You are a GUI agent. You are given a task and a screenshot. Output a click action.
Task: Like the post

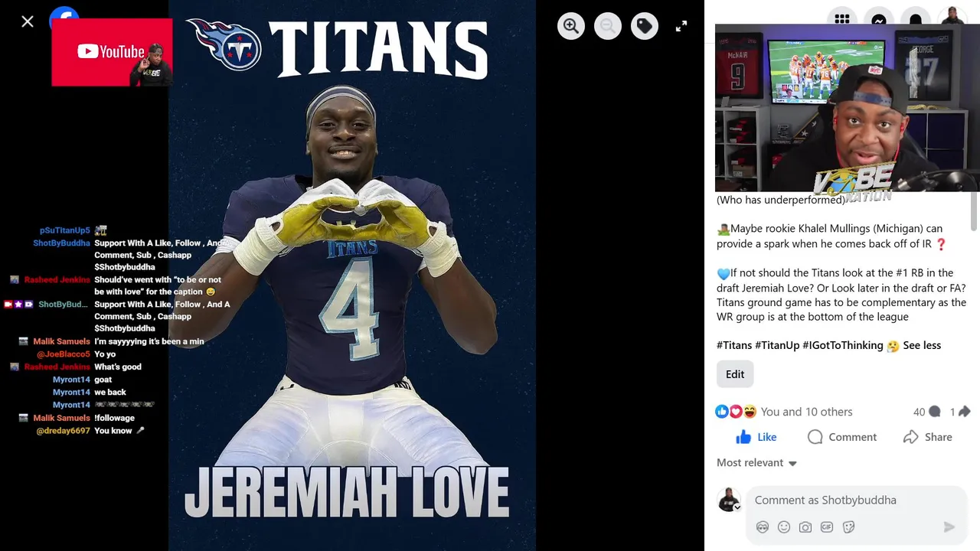756,437
